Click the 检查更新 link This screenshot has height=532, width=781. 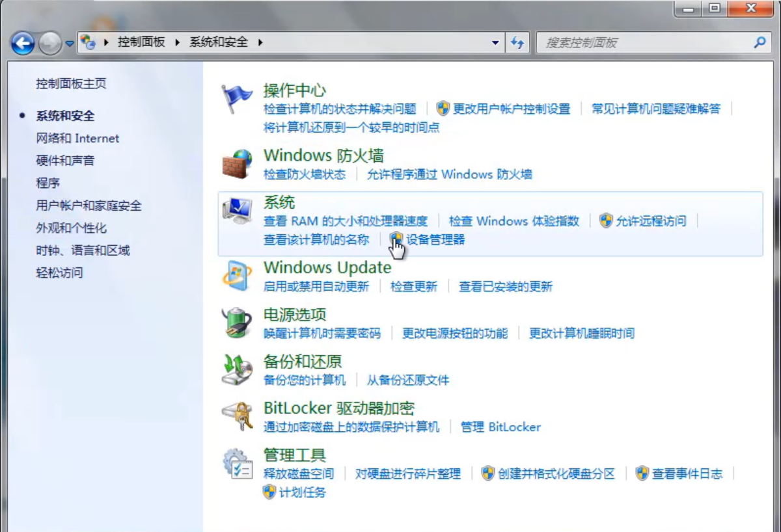tap(415, 286)
